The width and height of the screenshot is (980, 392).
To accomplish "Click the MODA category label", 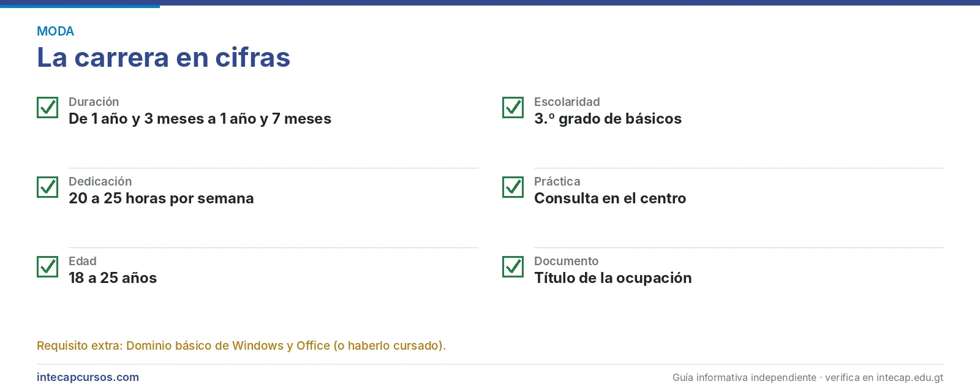I will (55, 31).
